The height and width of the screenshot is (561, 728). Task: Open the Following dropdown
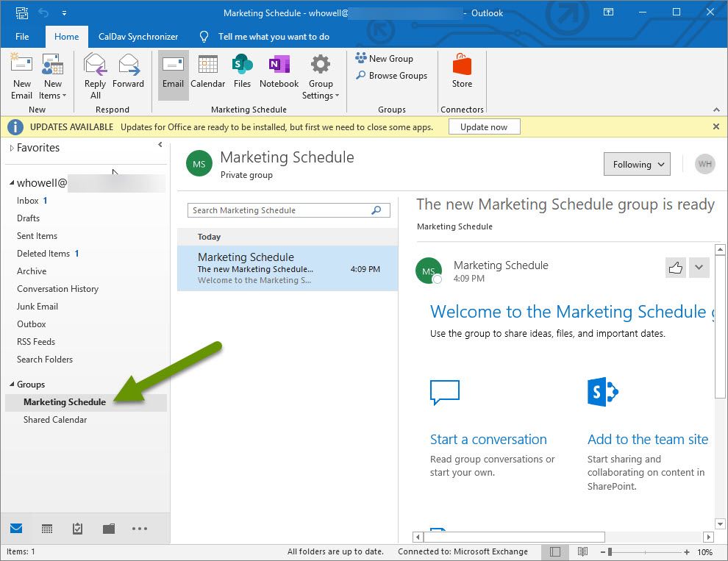click(636, 165)
